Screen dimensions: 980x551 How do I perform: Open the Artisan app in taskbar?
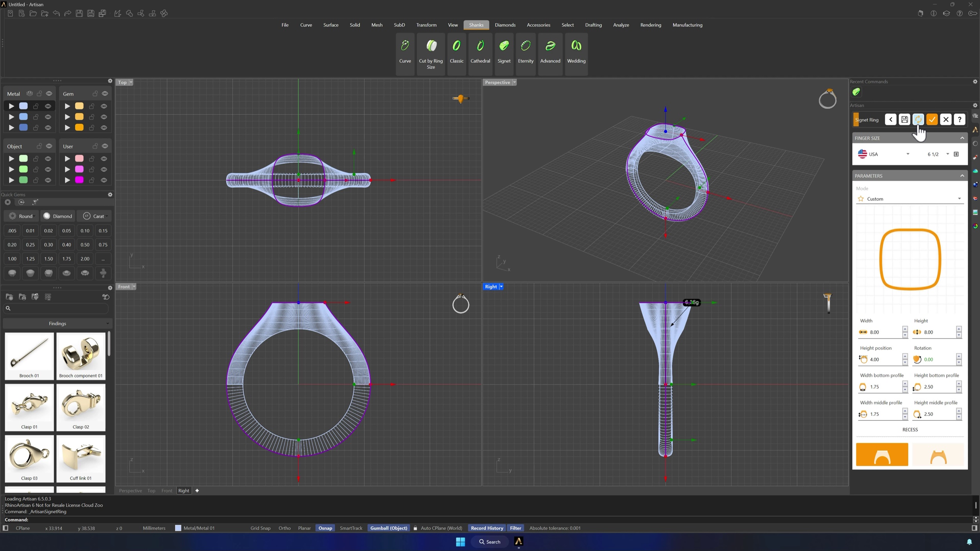(x=519, y=542)
